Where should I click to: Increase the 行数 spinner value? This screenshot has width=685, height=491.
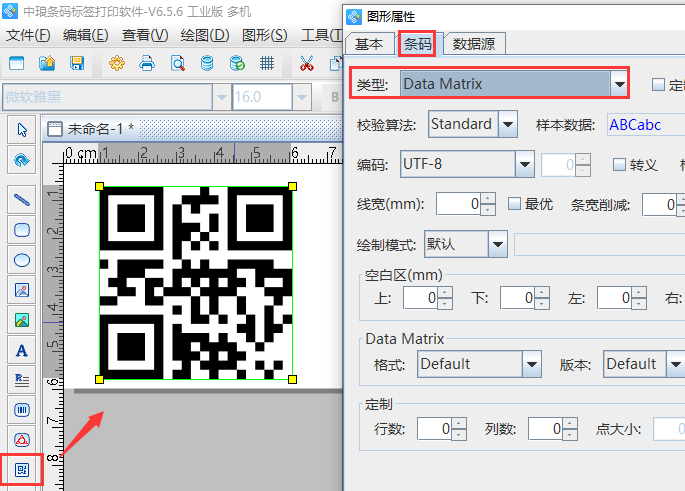(459, 424)
